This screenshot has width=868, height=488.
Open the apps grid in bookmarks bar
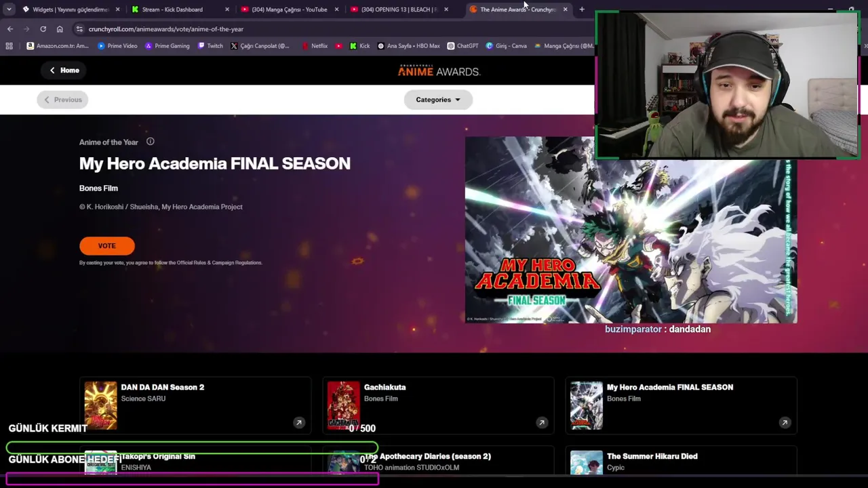point(9,46)
